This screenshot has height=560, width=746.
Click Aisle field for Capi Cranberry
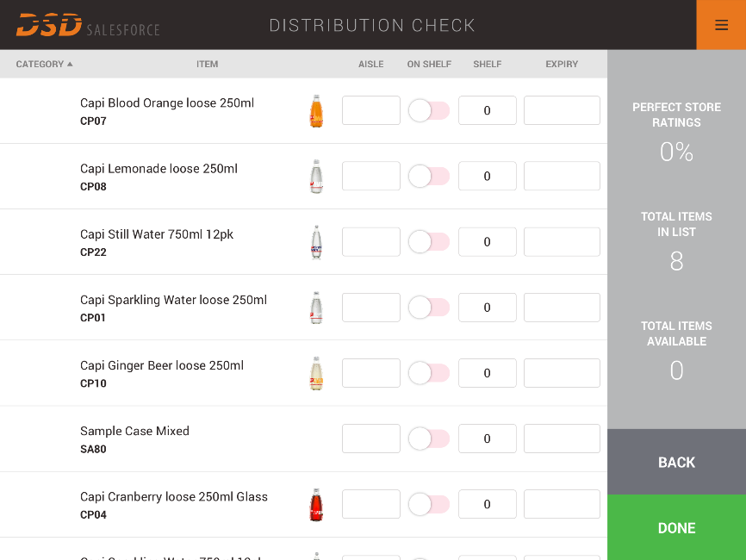371,504
